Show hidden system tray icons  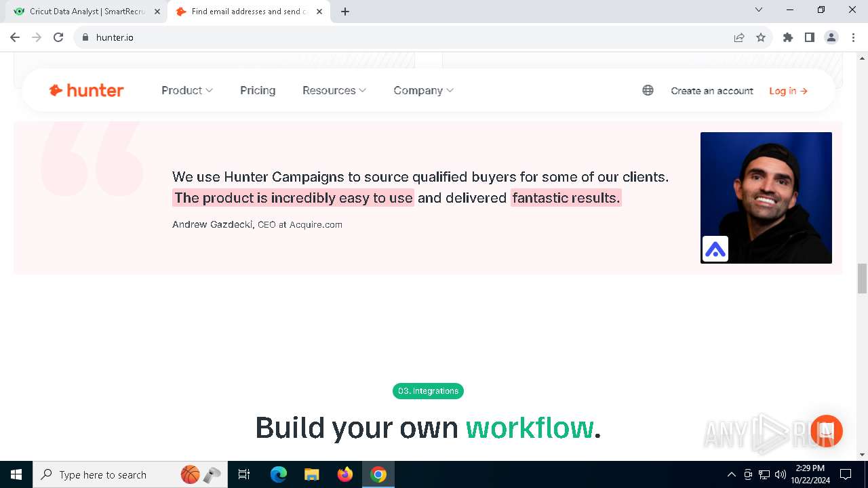coord(731,474)
